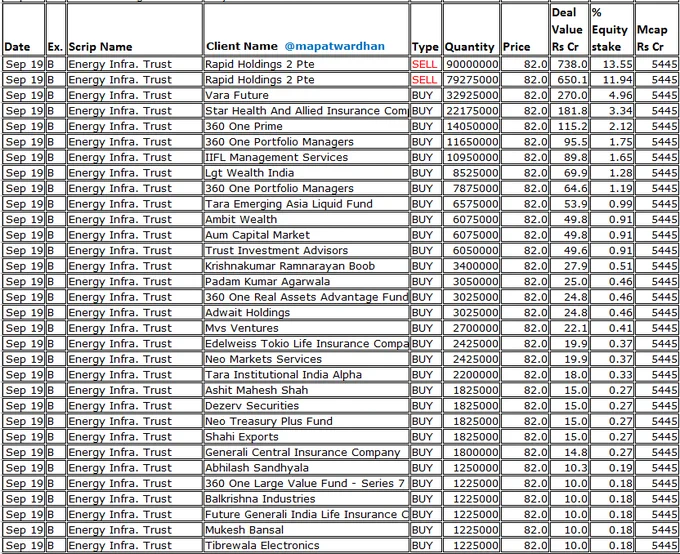This screenshot has height=554, width=680.
Task: Select client cell Dezerv Securities
Action: pos(306,406)
